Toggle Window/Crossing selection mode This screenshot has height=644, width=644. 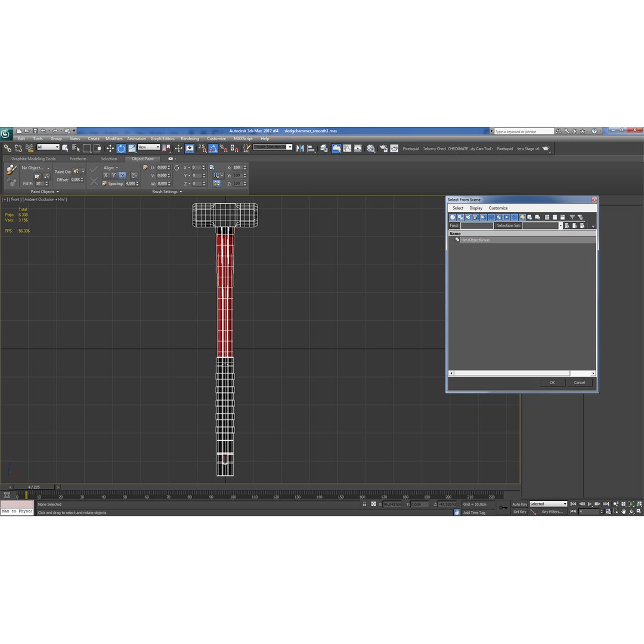(x=97, y=148)
